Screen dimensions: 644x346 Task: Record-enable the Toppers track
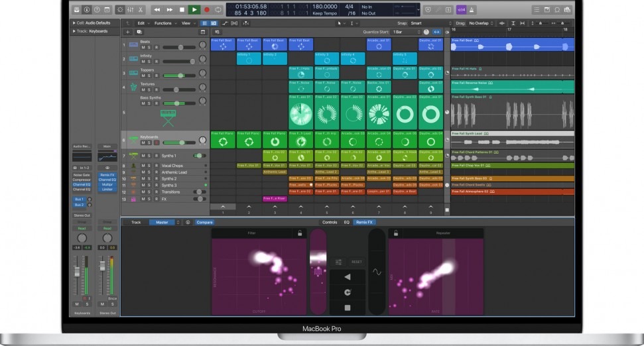tap(157, 76)
